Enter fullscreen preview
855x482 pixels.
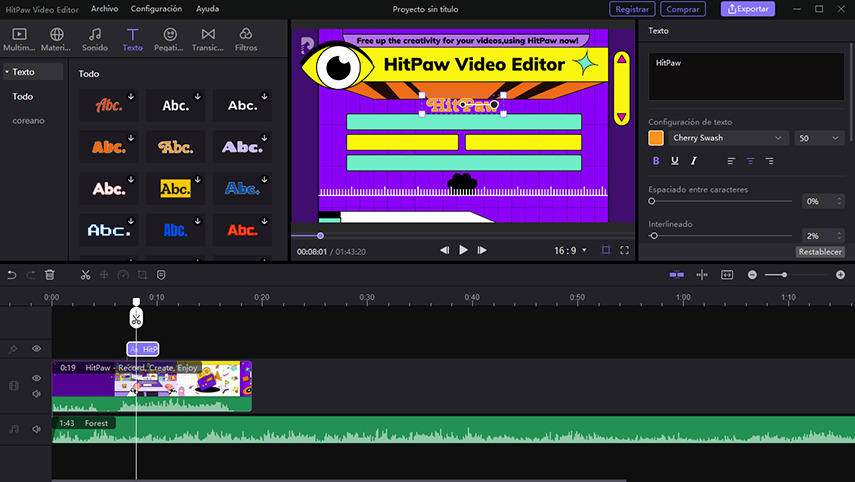point(624,250)
